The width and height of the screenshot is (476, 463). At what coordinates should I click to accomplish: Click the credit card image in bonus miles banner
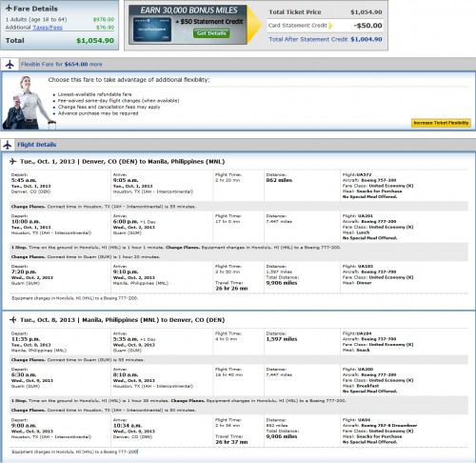[x=152, y=30]
